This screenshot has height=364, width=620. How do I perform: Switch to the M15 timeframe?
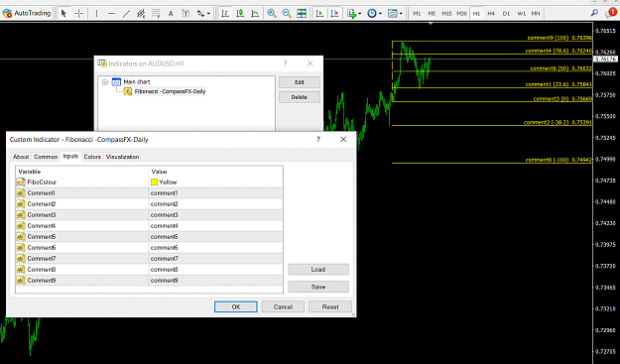coord(446,14)
